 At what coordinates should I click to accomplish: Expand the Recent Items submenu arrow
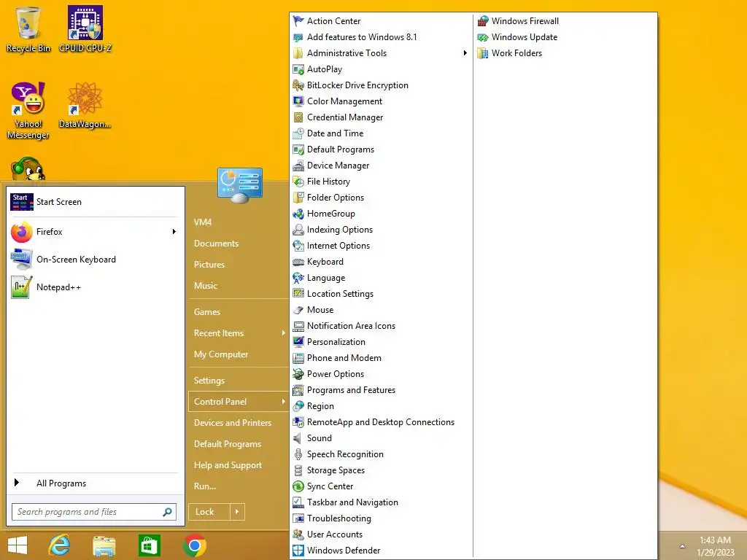(284, 332)
